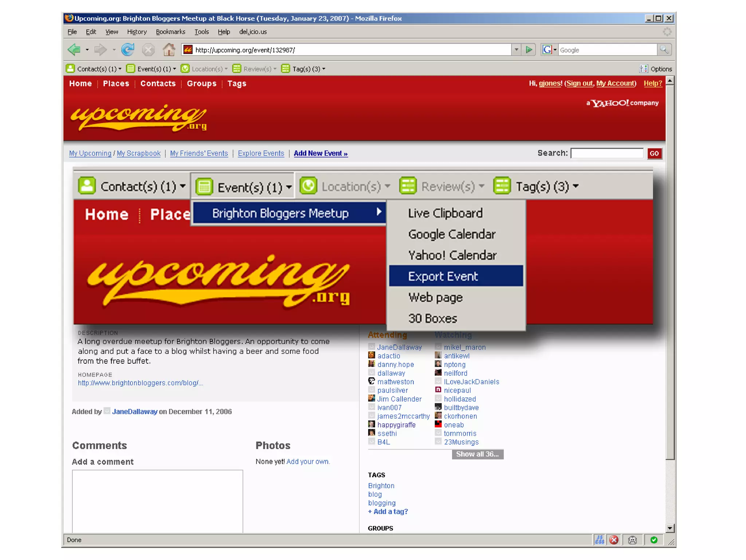
Task: Expand the enlarged Tag(s) (3) dropdown arrow
Action: pos(576,186)
